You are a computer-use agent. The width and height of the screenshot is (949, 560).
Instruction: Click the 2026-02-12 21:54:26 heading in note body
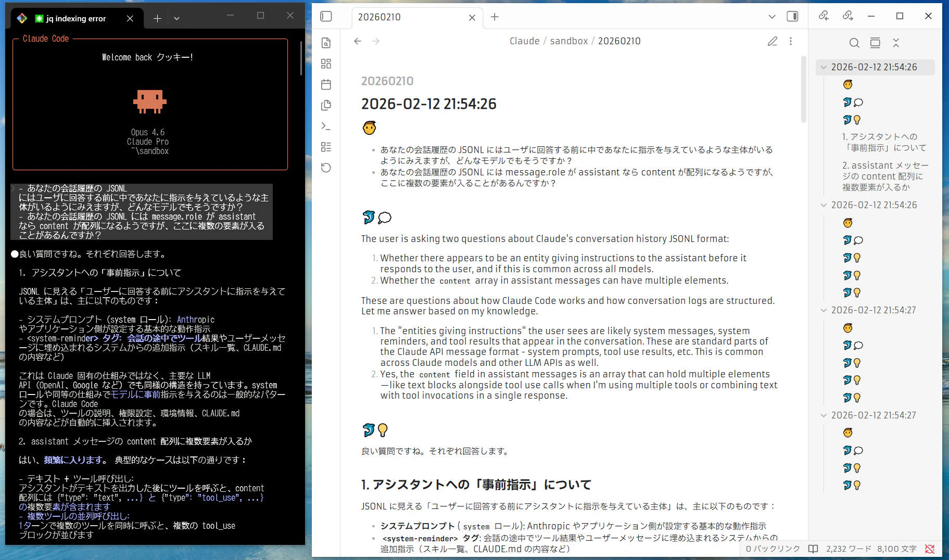pos(429,104)
